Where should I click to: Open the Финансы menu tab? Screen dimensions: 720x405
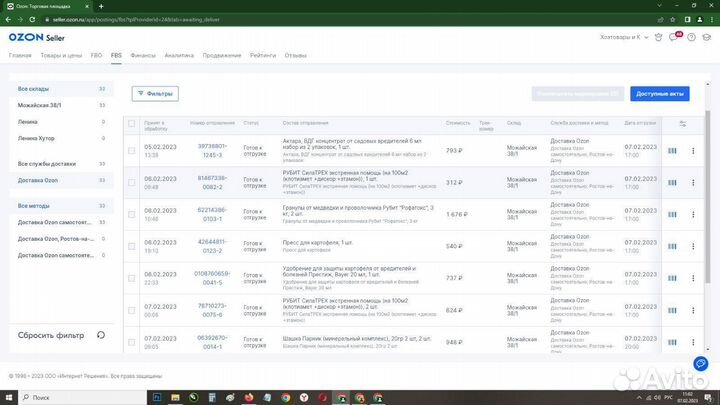143,55
